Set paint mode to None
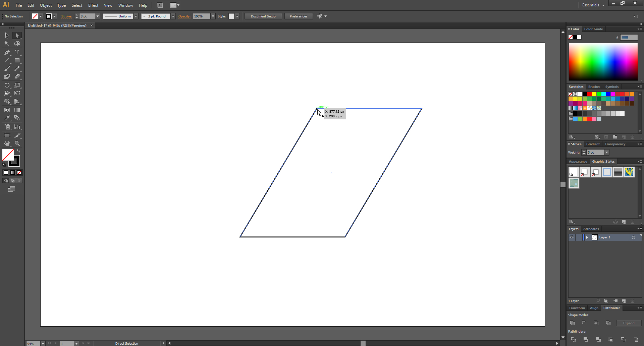This screenshot has width=644, height=346. point(19,173)
